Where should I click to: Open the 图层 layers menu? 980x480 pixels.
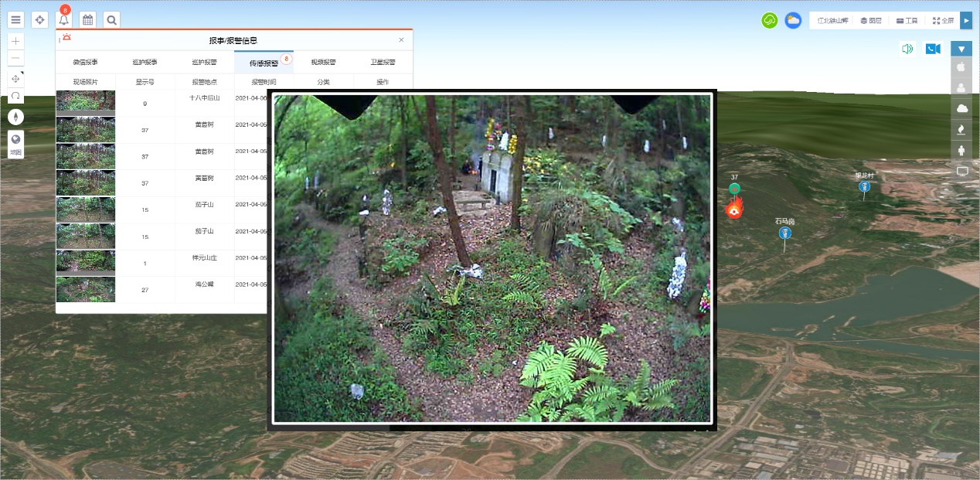pos(871,21)
